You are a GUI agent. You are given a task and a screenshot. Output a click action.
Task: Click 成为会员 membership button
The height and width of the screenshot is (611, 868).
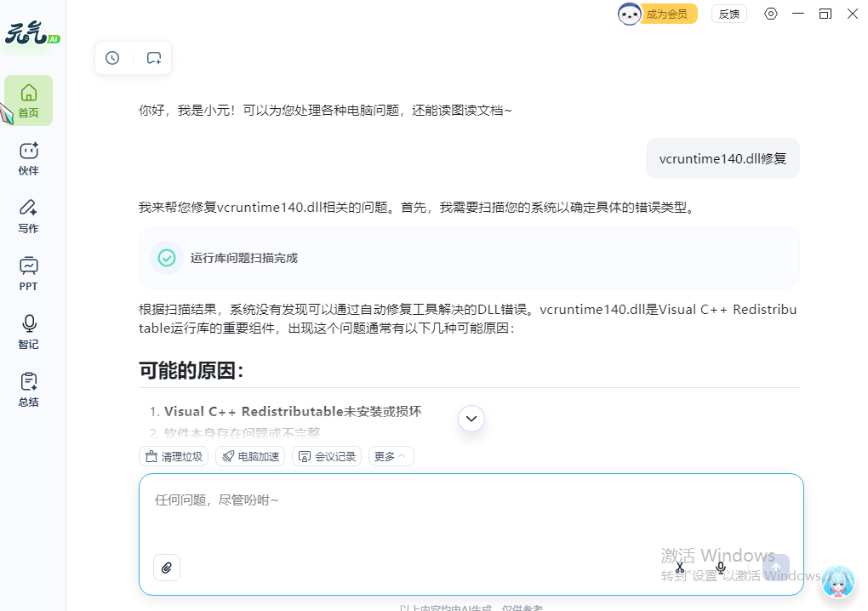(667, 14)
